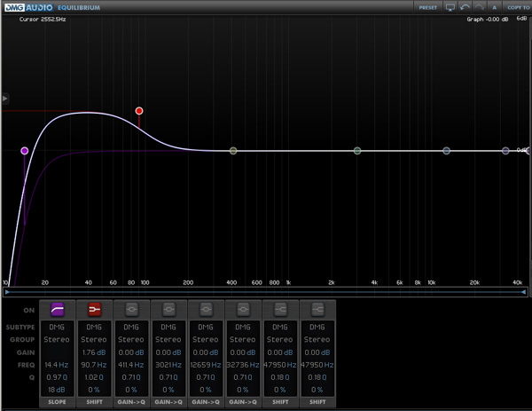Enable band 6 peak filter icon
Viewport: 532px width, 411px height.
243,310
